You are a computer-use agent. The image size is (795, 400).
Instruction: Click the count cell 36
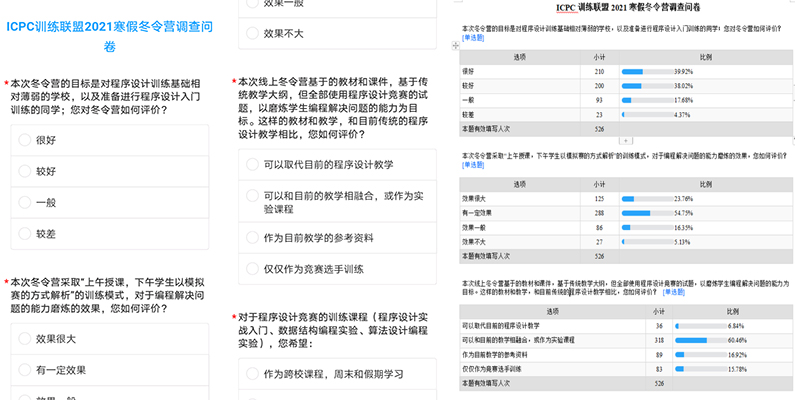pos(659,326)
